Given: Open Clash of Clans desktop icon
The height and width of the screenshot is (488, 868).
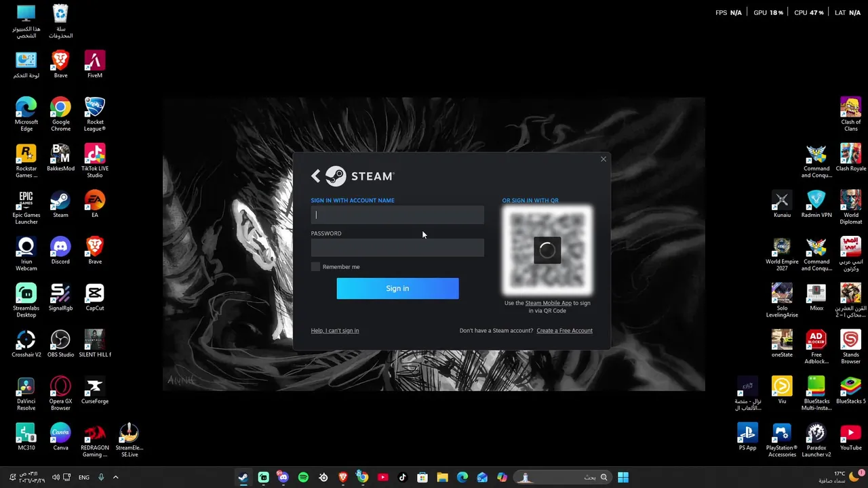Looking at the screenshot, I should click(x=850, y=114).
